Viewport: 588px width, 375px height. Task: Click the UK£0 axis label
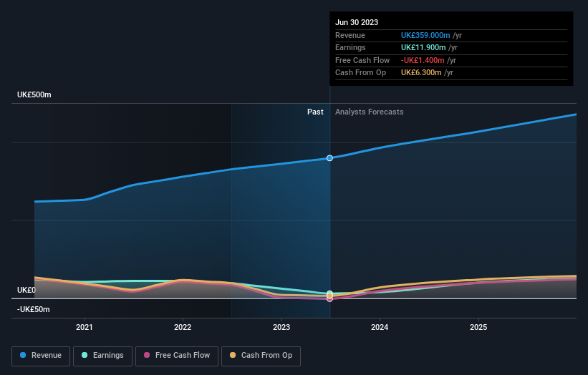coord(26,291)
